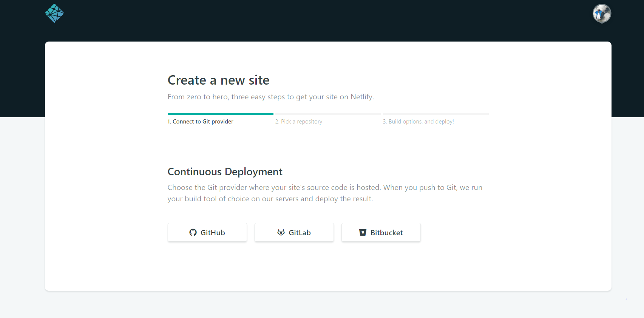Jump to step 3 Build options, and deploy!
The height and width of the screenshot is (318, 644).
[418, 122]
